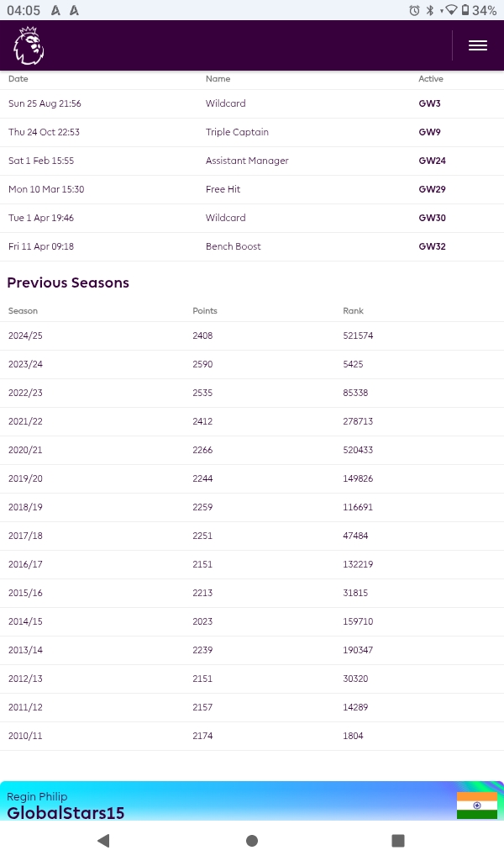Select the 2023/24 season row

click(x=252, y=364)
